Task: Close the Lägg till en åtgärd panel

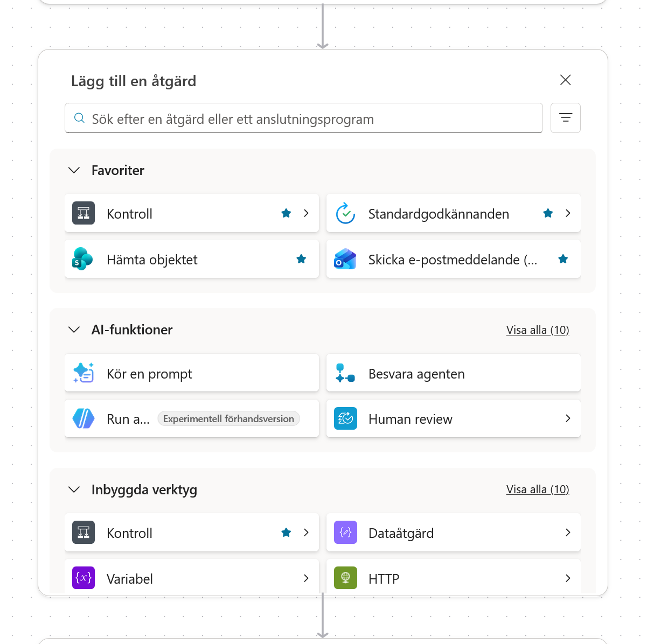Action: [x=566, y=80]
